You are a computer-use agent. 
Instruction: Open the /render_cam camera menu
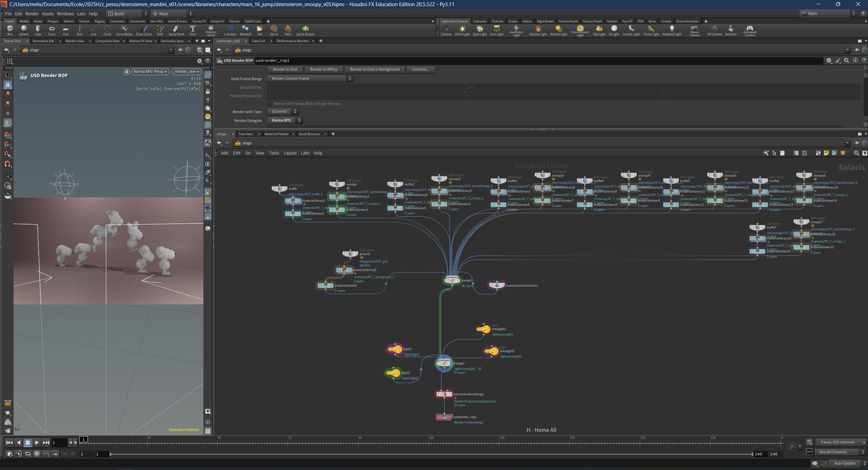click(x=186, y=72)
